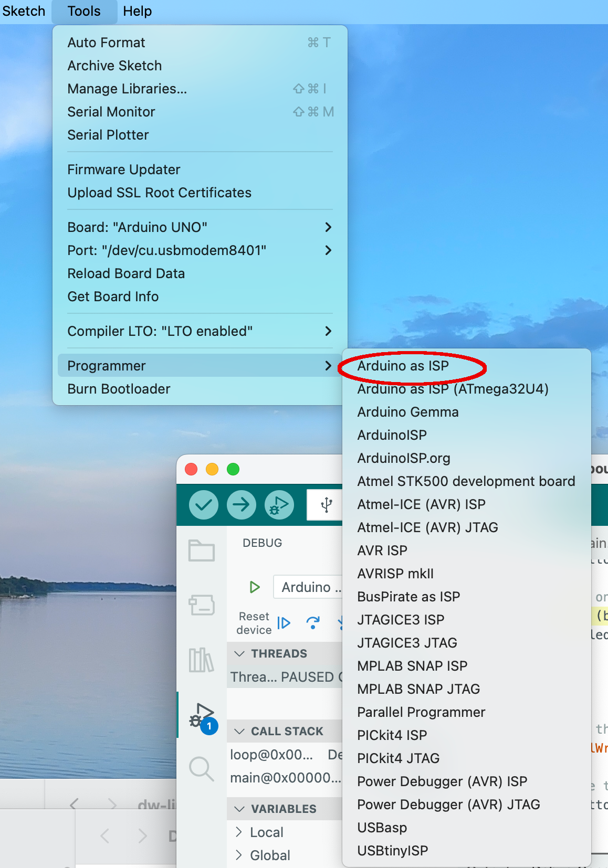Click the Step Over debug icon

[x=313, y=623]
